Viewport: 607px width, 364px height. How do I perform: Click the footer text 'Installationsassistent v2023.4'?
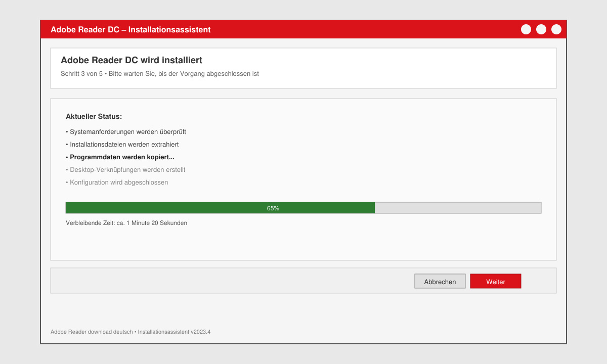pyautogui.click(x=174, y=332)
